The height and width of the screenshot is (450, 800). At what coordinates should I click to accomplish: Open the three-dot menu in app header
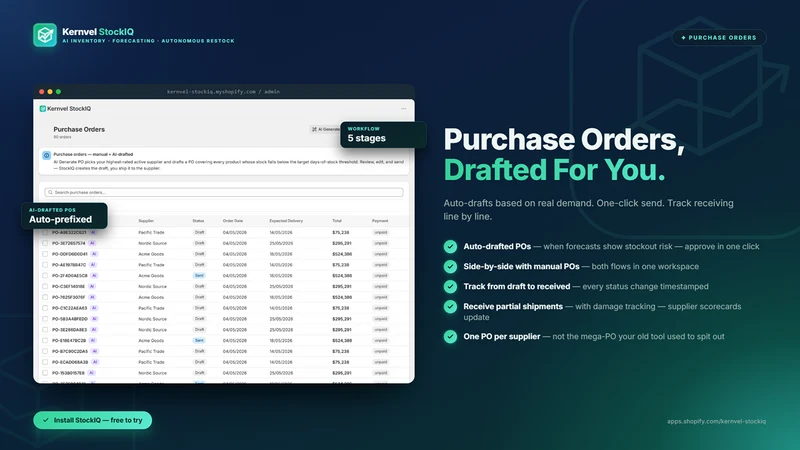point(404,109)
